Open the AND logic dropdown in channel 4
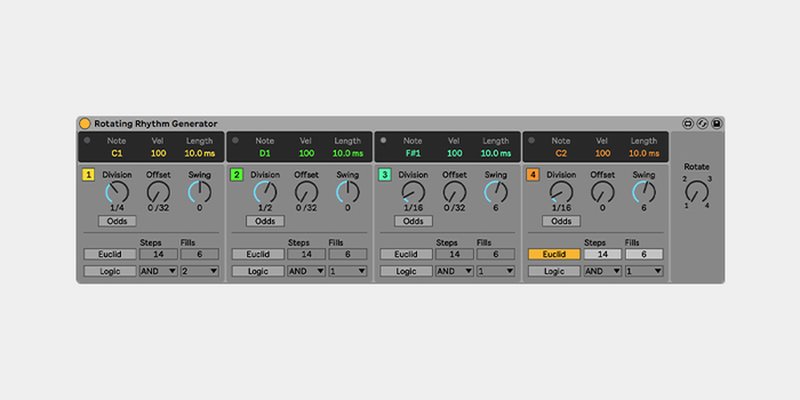The width and height of the screenshot is (800, 400). coord(603,271)
